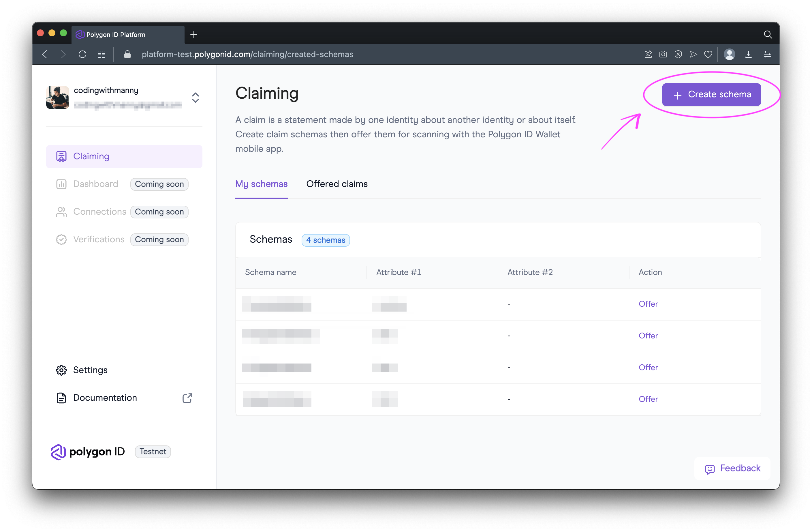
Task: Open the browser tab grid icon
Action: point(101,54)
